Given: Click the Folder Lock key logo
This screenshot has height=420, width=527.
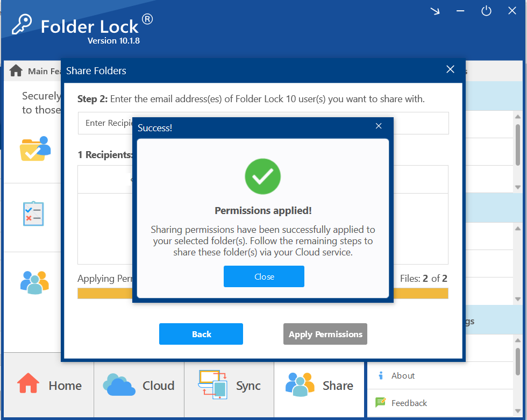Looking at the screenshot, I should coord(22,24).
